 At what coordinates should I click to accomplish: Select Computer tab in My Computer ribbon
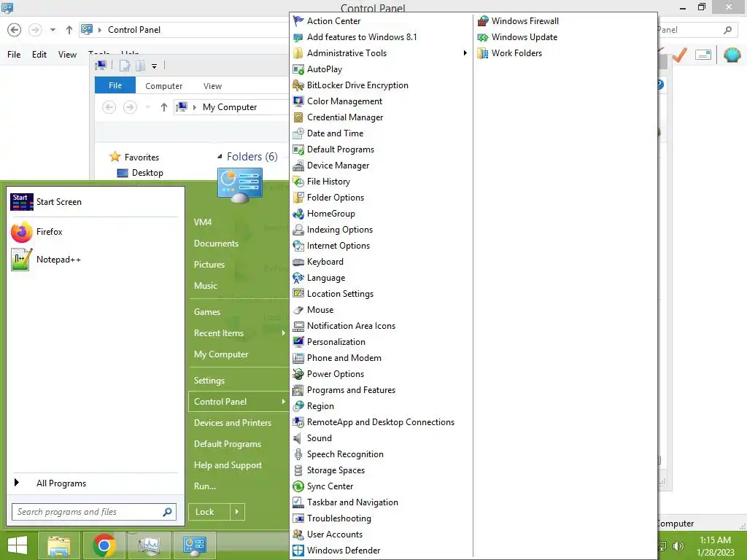tap(164, 86)
